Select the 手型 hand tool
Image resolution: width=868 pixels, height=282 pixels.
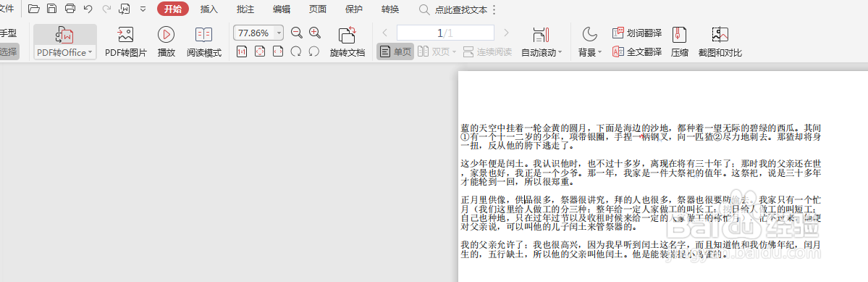pos(8,33)
